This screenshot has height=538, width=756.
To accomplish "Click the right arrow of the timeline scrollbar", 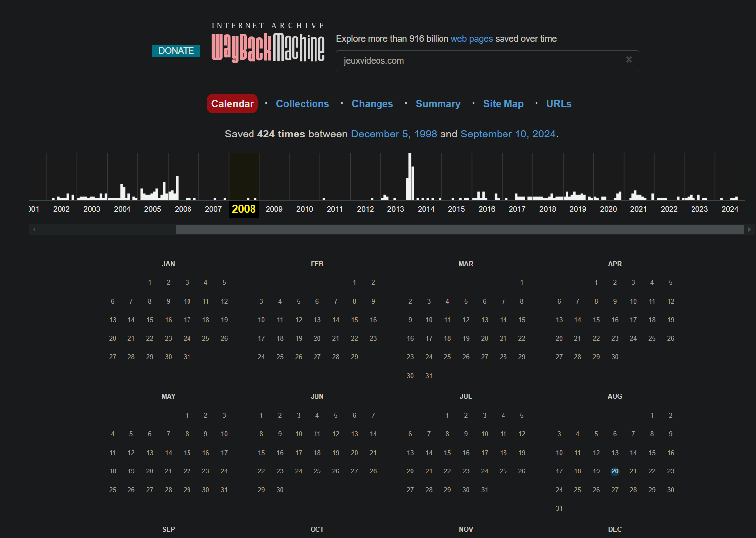I will [x=749, y=229].
